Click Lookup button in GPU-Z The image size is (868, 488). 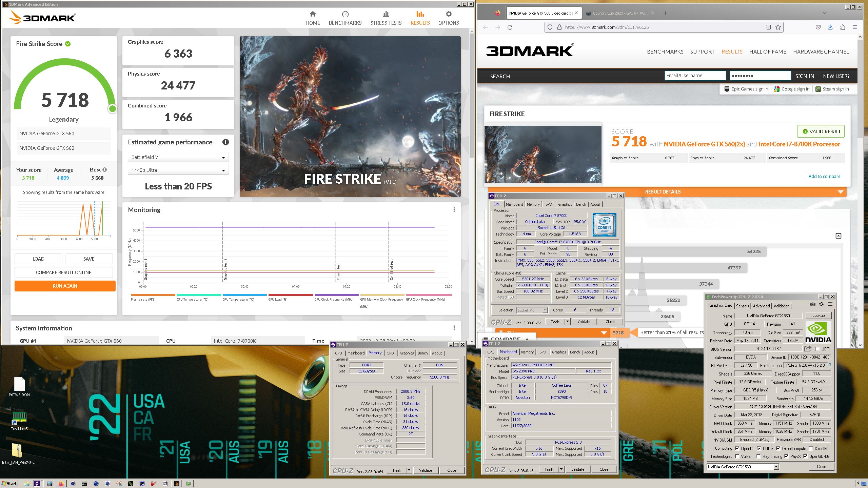(x=818, y=316)
